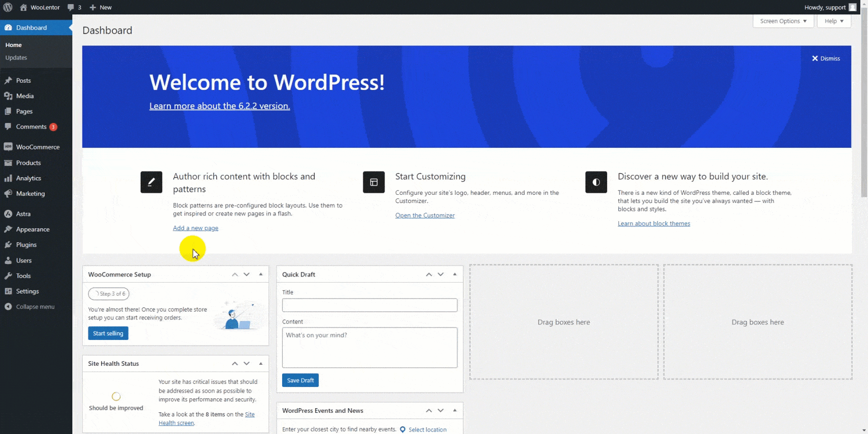Open the WooCommerce menu in sidebar

tap(38, 147)
